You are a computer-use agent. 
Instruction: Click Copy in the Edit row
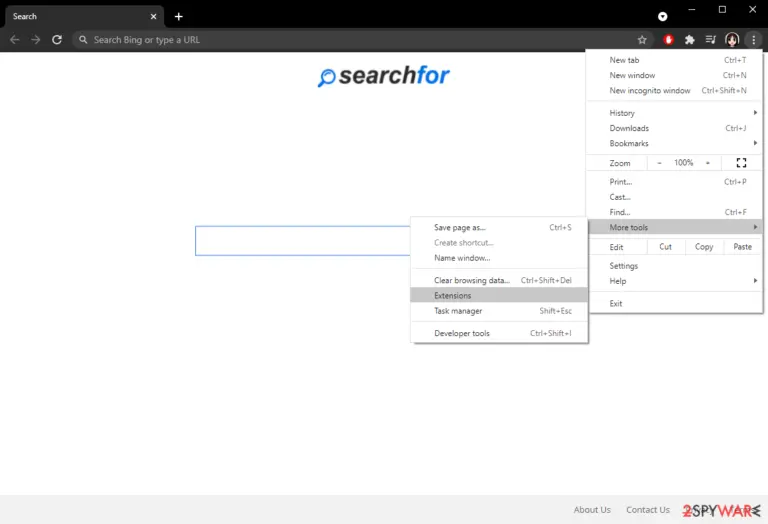coord(704,247)
